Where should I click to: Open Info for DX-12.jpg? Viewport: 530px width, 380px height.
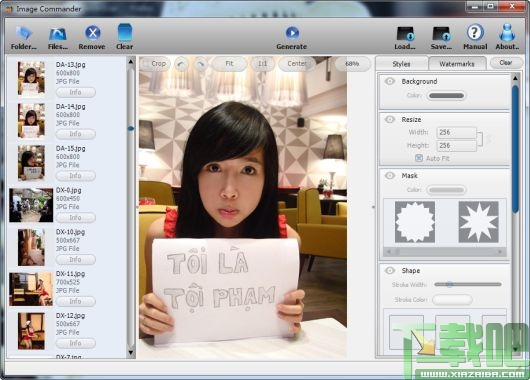pos(75,343)
